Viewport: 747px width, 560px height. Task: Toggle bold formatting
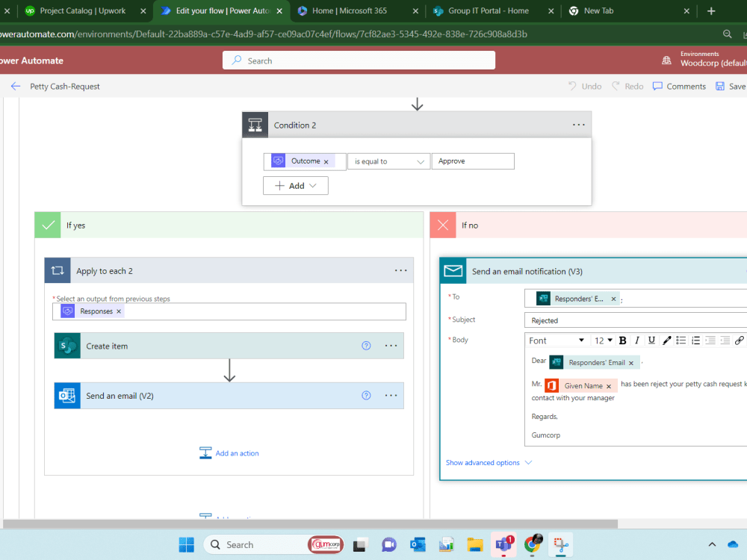pyautogui.click(x=622, y=340)
